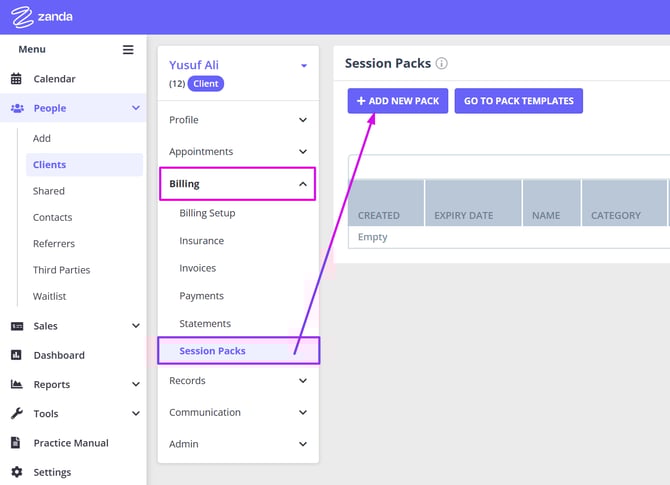Screen dimensions: 670x485
Task: Select Clients in the People menu
Action: pos(50,165)
